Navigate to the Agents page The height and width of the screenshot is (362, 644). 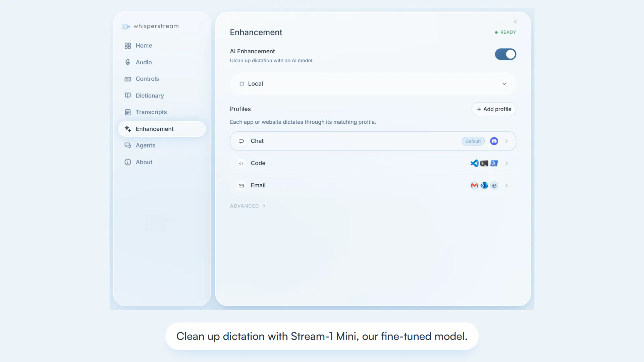click(x=162, y=145)
